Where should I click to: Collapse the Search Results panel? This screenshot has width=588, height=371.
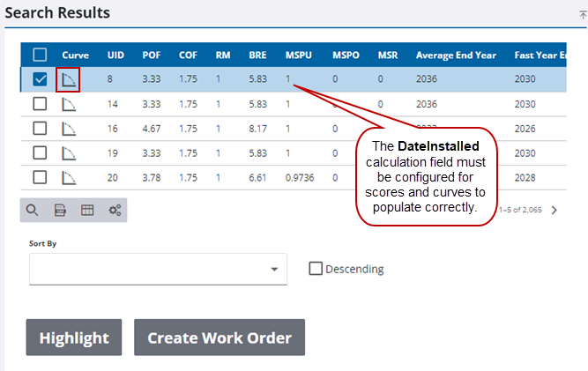pos(583,15)
